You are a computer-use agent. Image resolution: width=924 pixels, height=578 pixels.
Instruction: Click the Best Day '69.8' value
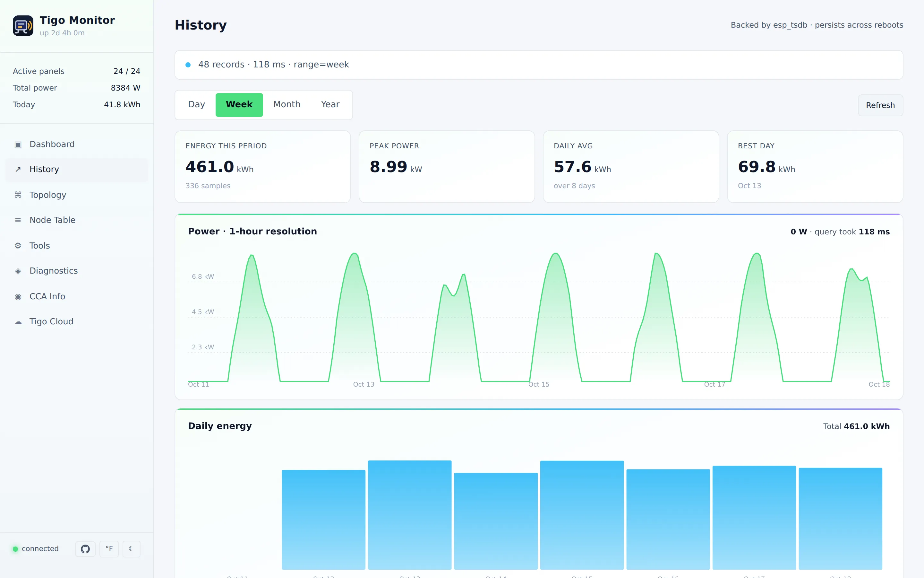[757, 167]
